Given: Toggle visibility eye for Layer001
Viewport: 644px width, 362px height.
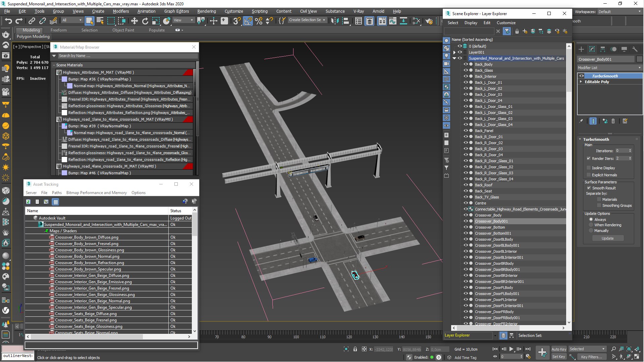Looking at the screenshot, I should pyautogui.click(x=460, y=52).
